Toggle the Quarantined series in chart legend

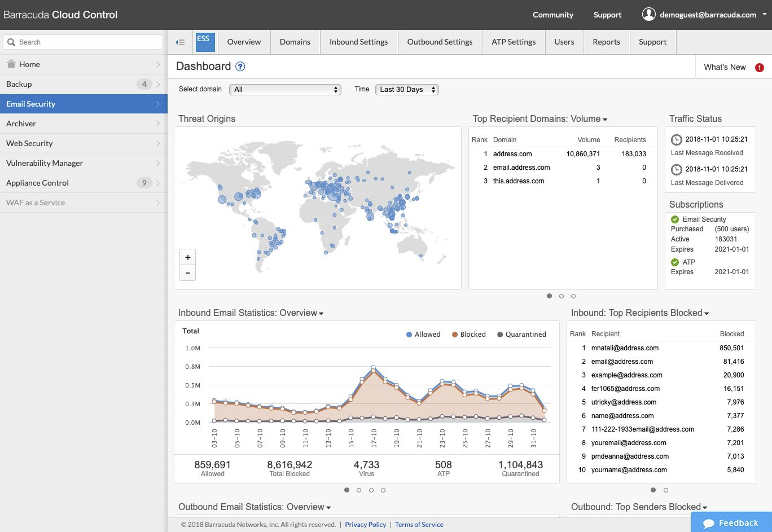click(x=522, y=335)
